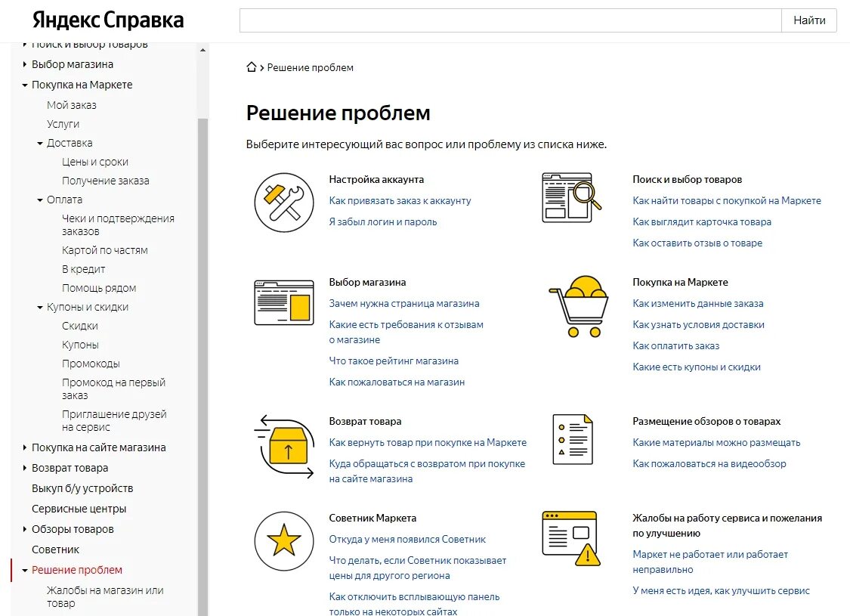Open Как узнать условия доставки
This screenshot has width=850, height=616.
pyautogui.click(x=698, y=324)
